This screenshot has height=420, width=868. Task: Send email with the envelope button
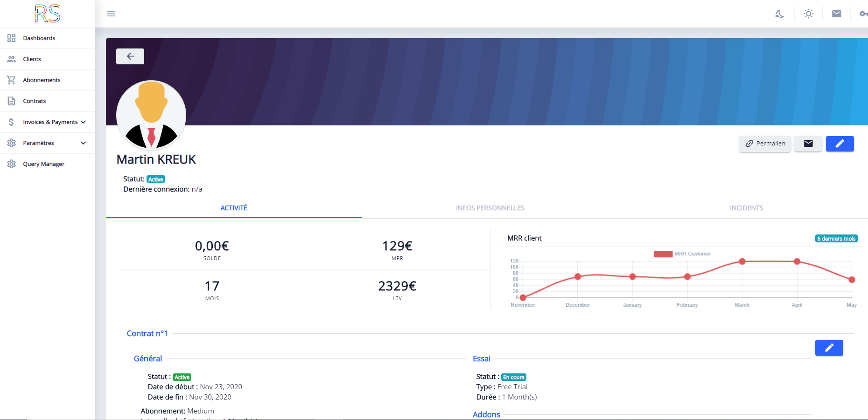click(x=808, y=144)
